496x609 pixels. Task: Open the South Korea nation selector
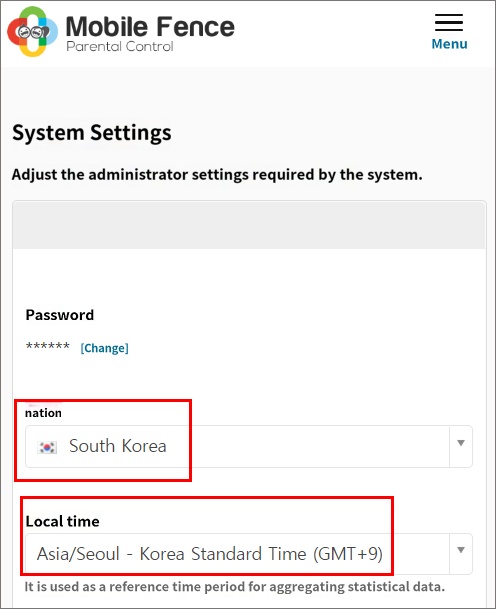tap(249, 446)
